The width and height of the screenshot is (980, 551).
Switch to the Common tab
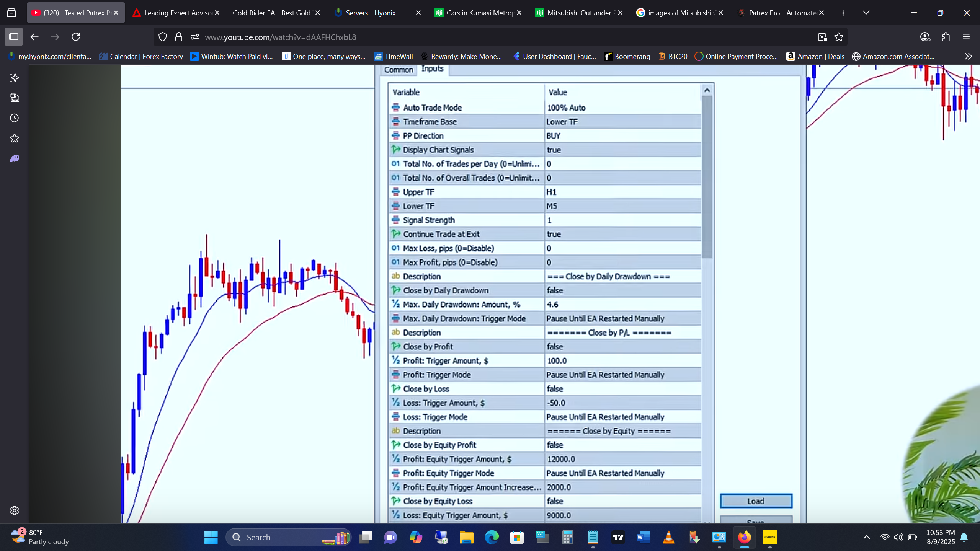tap(399, 70)
